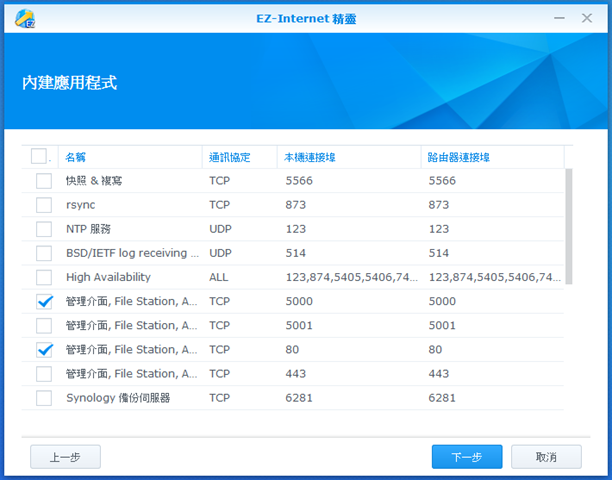Viewport: 612px width, 480px height.
Task: Click local port 873 cell
Action: click(x=295, y=205)
